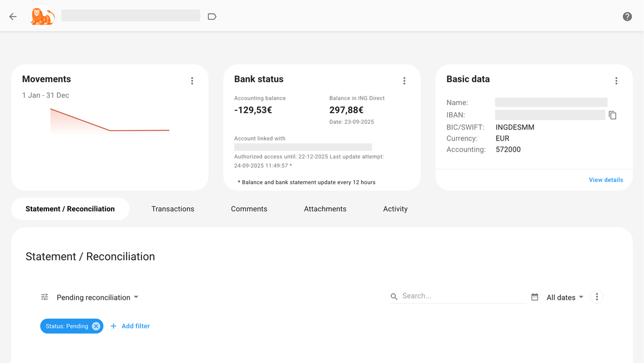Screen dimensions: 644x363
Task: Click the back arrow icon
Action: click(x=13, y=17)
